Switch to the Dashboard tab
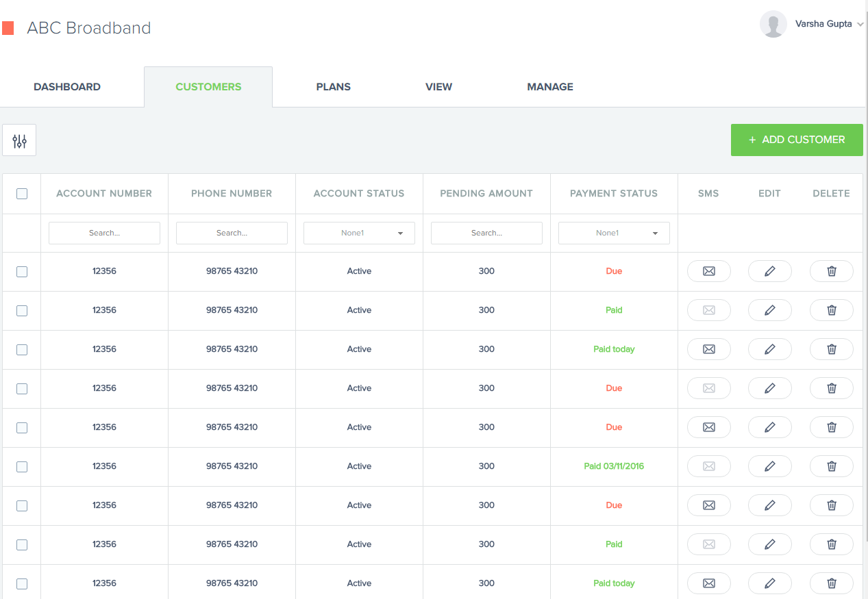This screenshot has height=599, width=868. tap(67, 87)
